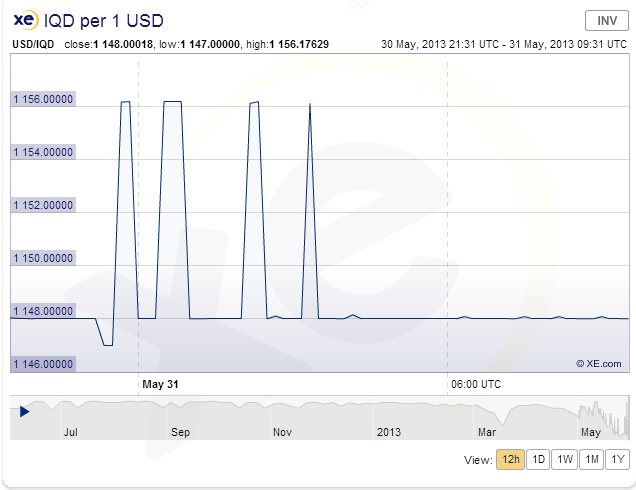Click the 1 150.00000 axis label
This screenshot has height=490, width=636.
click(x=43, y=258)
